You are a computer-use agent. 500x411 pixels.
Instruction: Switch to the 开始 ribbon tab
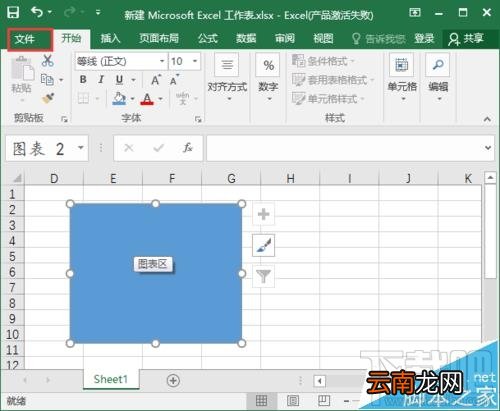point(71,39)
